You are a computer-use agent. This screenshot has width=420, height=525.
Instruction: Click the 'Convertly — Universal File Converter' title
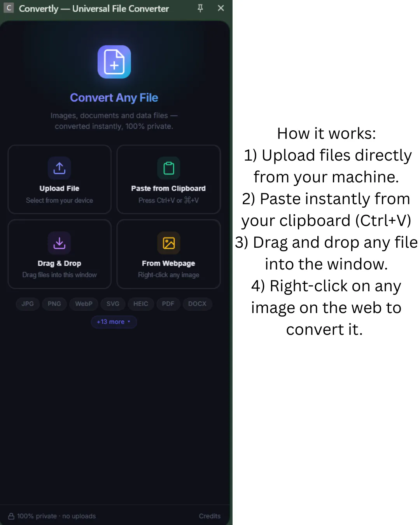tap(94, 9)
